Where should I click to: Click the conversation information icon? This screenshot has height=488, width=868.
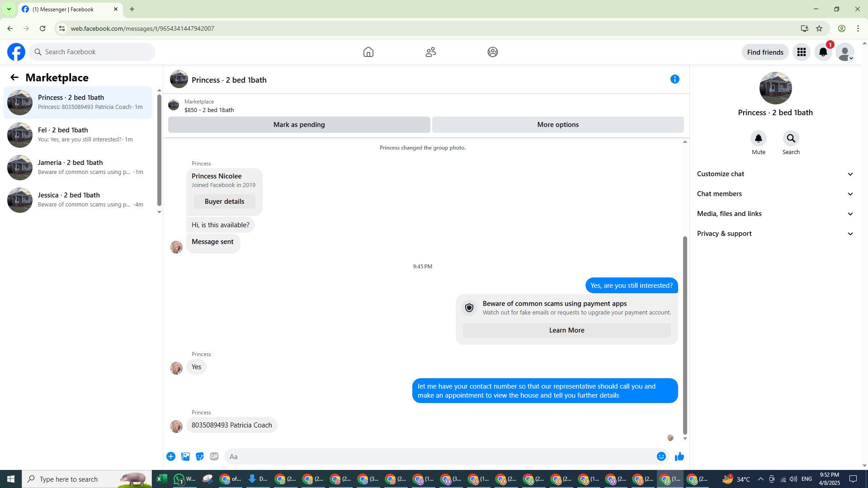[x=675, y=80]
